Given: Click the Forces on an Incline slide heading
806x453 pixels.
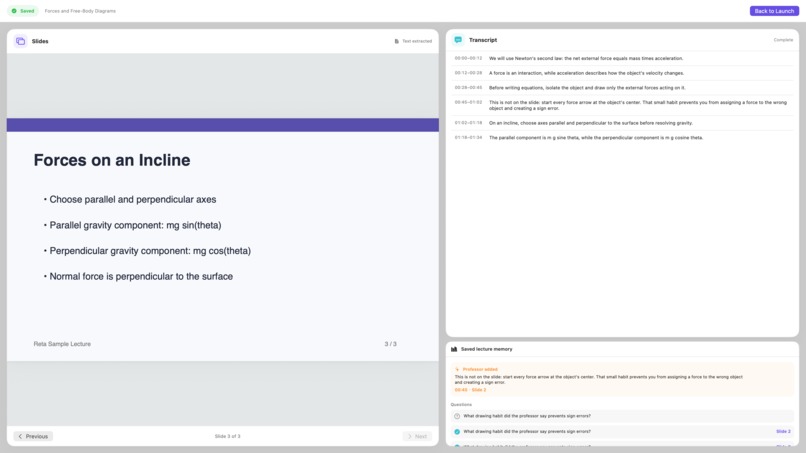Looking at the screenshot, I should coord(112,160).
